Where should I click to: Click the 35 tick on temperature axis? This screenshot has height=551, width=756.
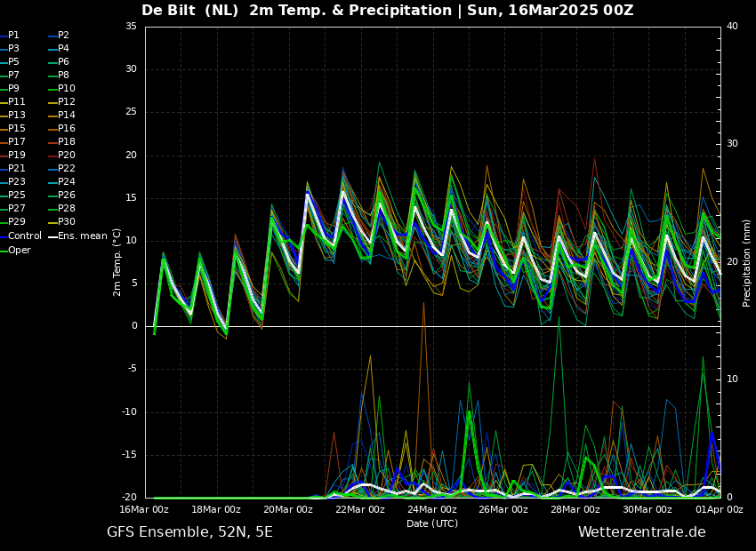(131, 27)
